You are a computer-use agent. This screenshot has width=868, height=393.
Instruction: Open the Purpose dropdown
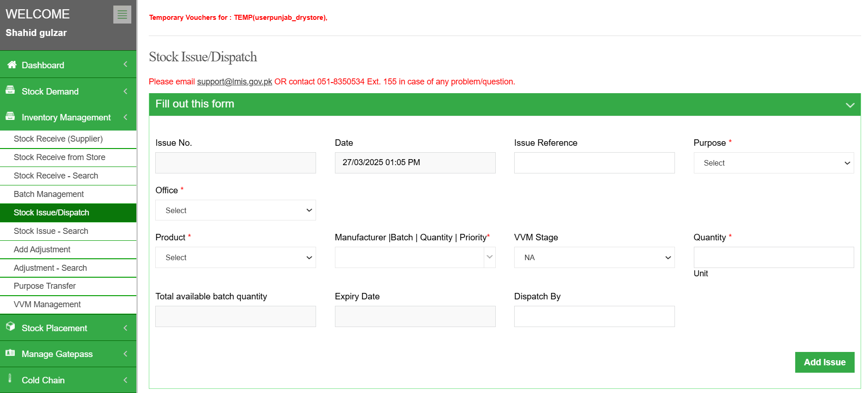(x=774, y=163)
